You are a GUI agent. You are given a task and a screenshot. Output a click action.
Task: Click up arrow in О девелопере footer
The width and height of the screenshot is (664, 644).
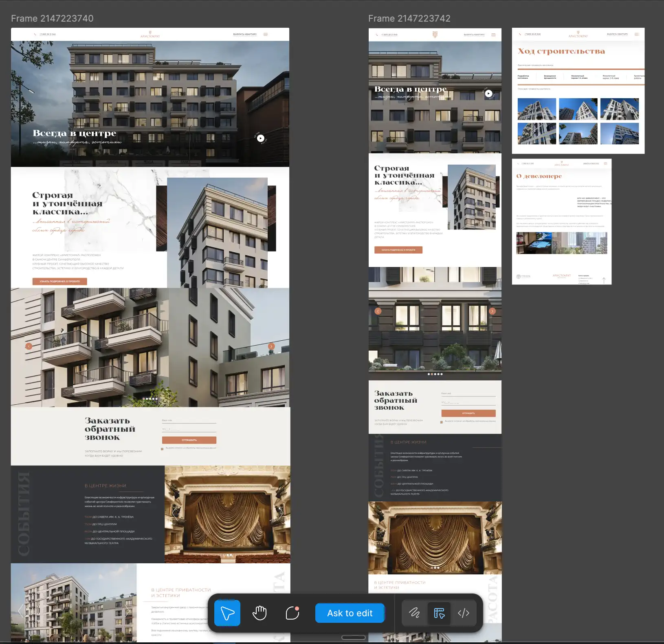point(604,280)
